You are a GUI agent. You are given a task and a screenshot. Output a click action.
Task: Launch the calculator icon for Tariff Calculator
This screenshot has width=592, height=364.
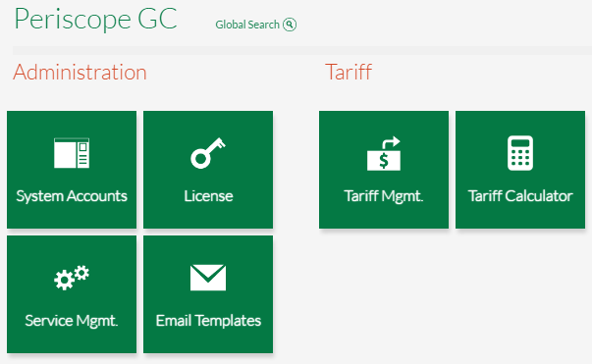(x=520, y=153)
